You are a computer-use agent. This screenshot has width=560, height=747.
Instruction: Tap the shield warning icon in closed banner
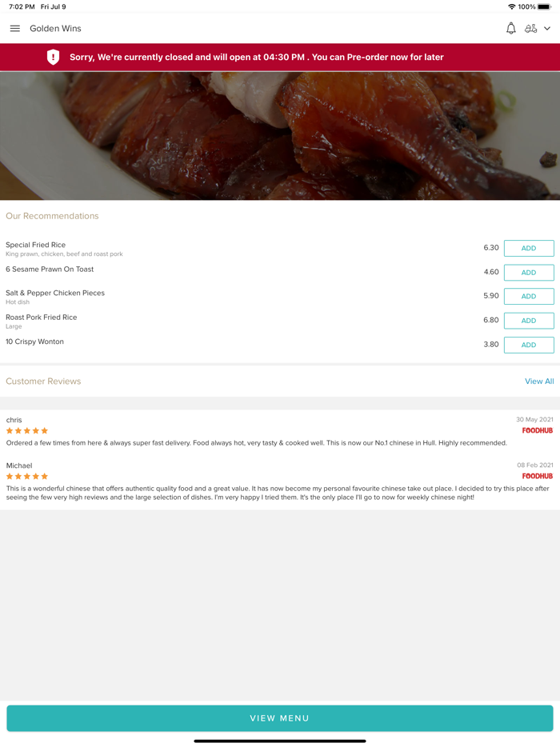point(53,57)
